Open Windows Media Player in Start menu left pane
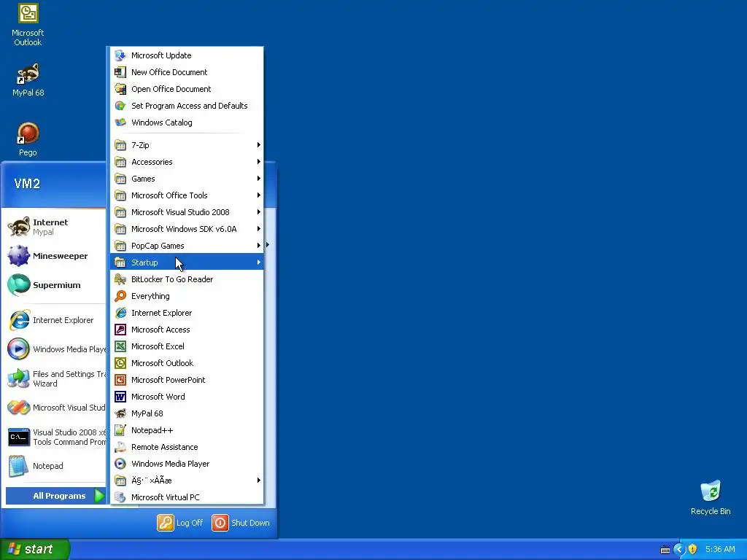The height and width of the screenshot is (560, 747). [55, 349]
